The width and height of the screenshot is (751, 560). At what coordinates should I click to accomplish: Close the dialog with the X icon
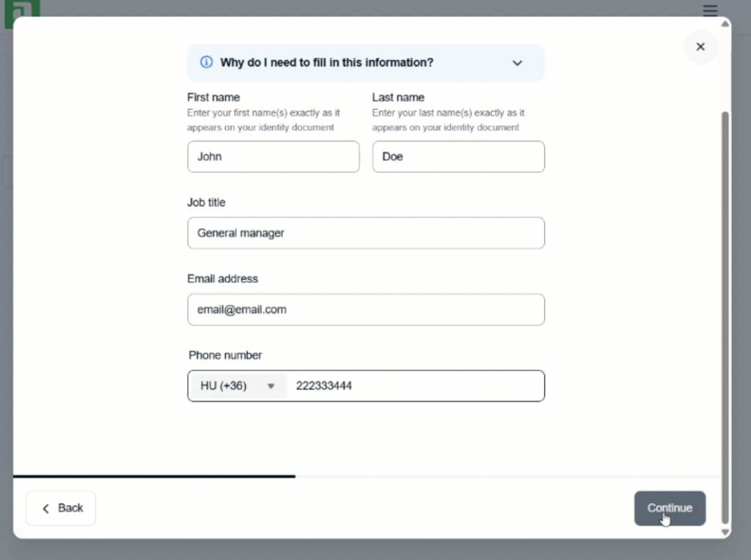pos(700,47)
